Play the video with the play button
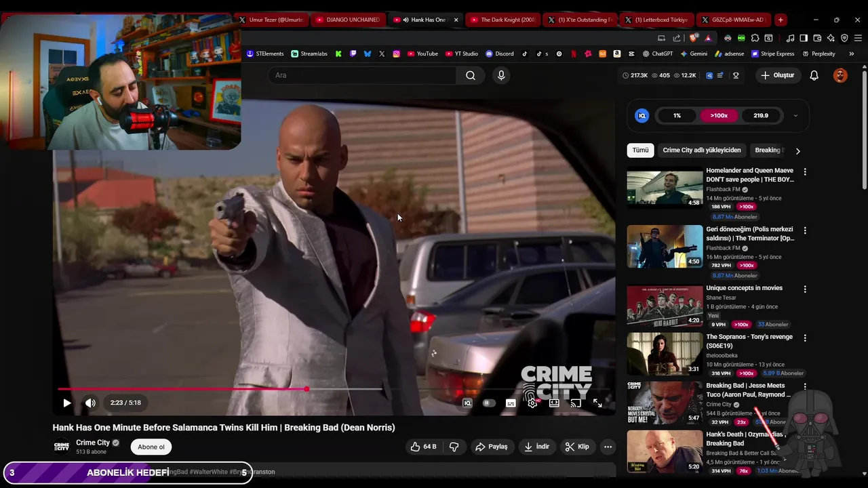This screenshot has width=868, height=488. point(66,403)
